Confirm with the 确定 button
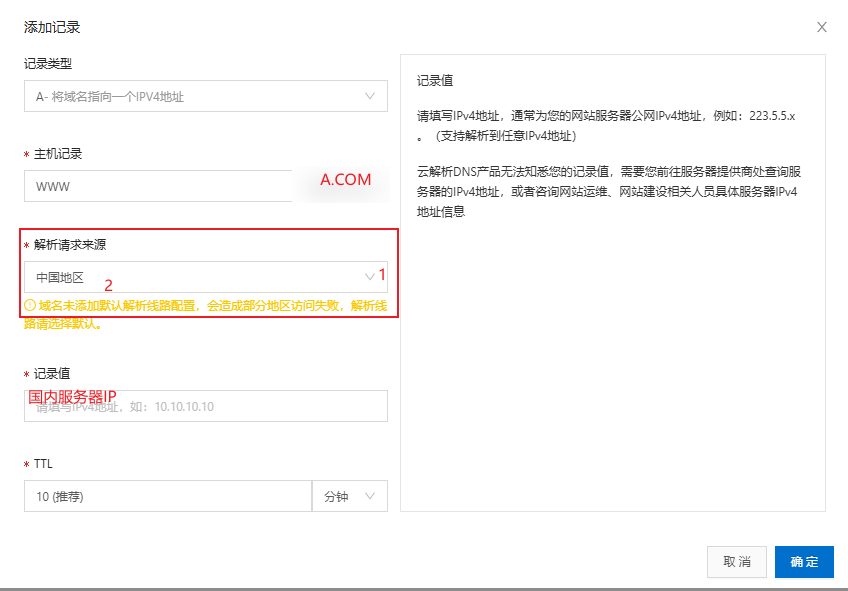This screenshot has width=848, height=591. (x=804, y=562)
